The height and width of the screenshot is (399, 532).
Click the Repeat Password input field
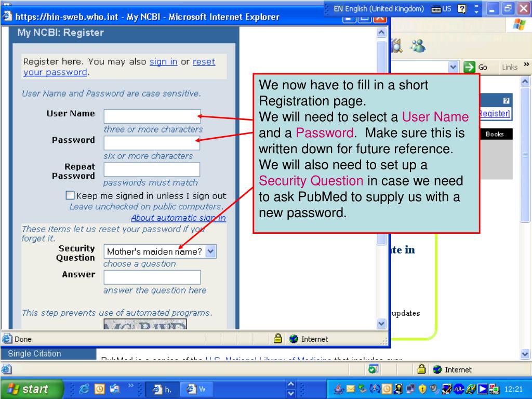tap(152, 170)
